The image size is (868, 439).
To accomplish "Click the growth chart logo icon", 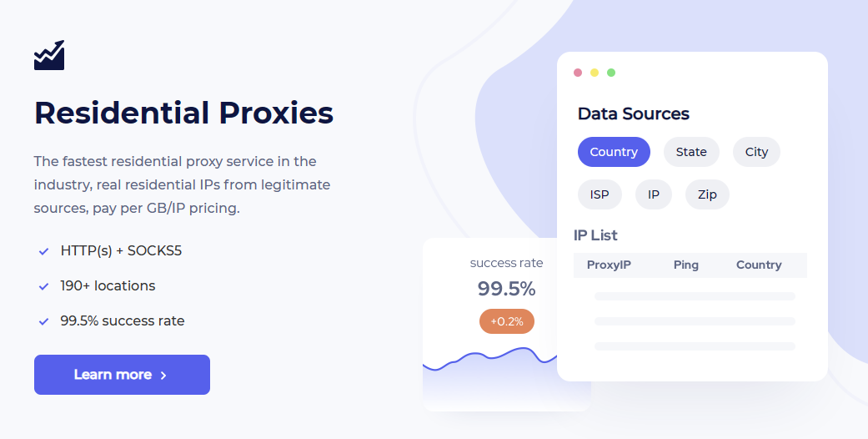I will pyautogui.click(x=49, y=55).
